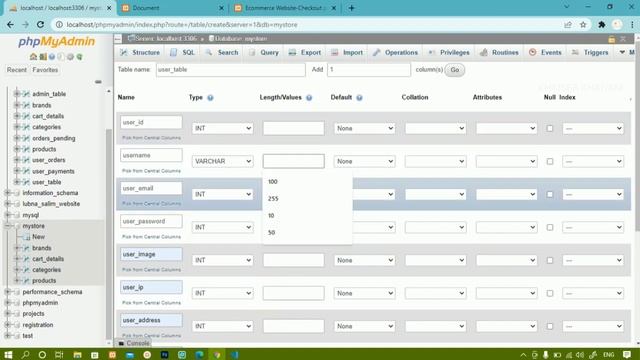Open Type dropdown for user_password row
This screenshot has width=640, height=360.
(222, 227)
